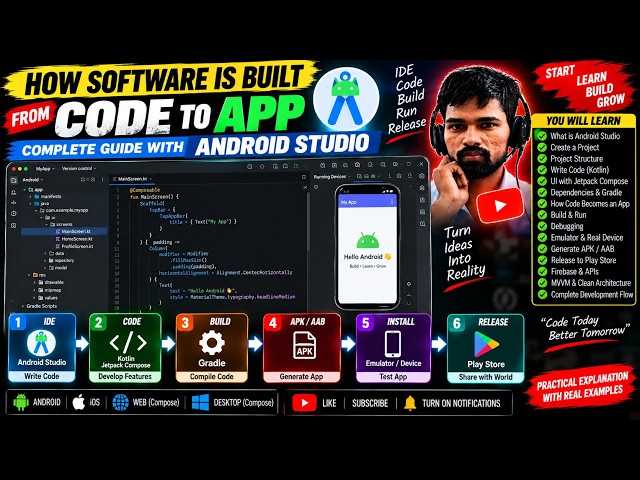Click the three-dot options icon in Project panel header

point(102,179)
